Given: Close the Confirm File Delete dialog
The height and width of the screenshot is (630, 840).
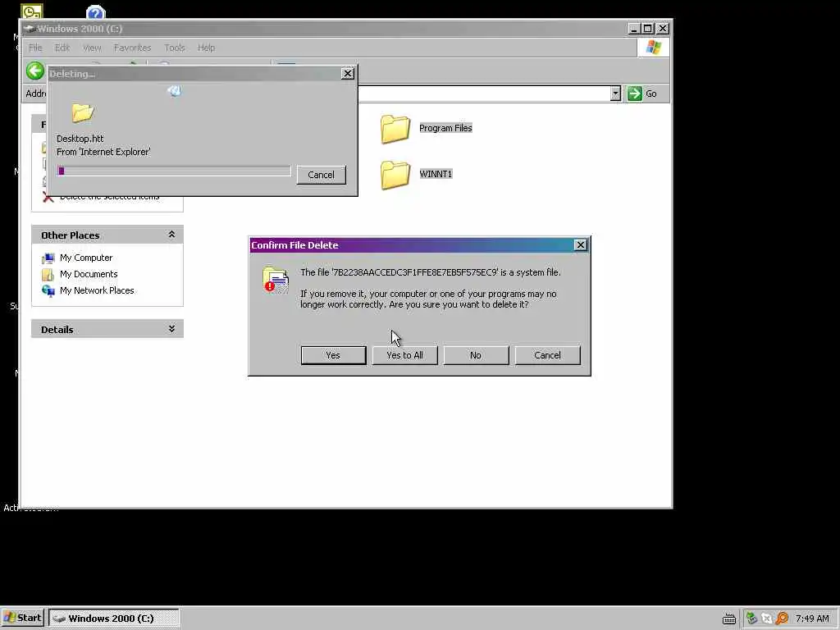Looking at the screenshot, I should click(580, 244).
